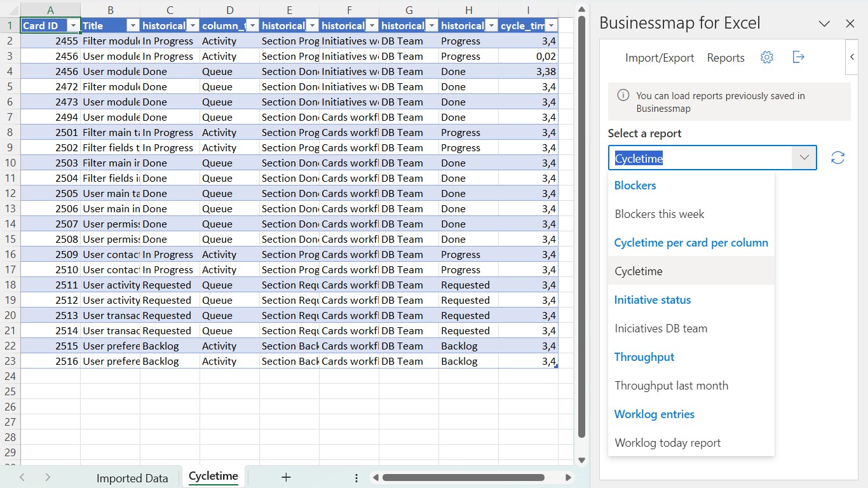Collapse the side panel arrow tab
The height and width of the screenshot is (488, 868).
point(852,57)
